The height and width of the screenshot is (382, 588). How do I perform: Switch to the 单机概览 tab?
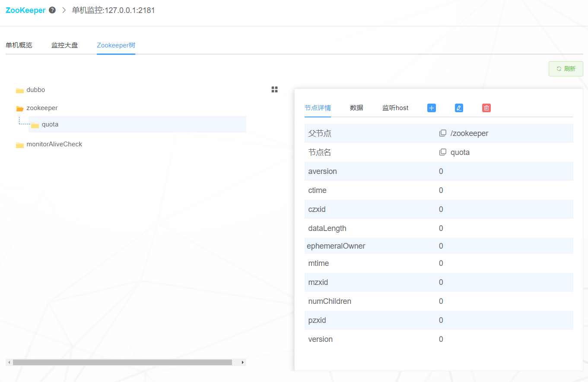pyautogui.click(x=19, y=45)
